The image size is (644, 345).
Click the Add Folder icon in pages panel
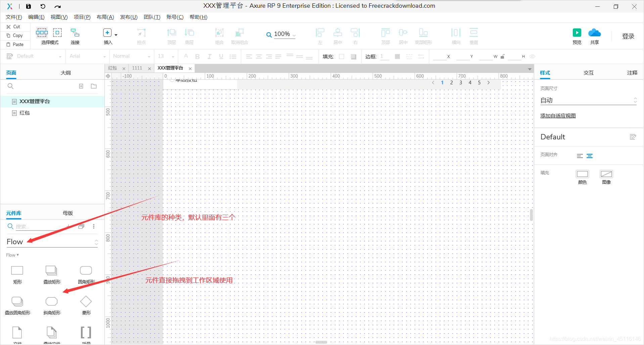(x=94, y=86)
